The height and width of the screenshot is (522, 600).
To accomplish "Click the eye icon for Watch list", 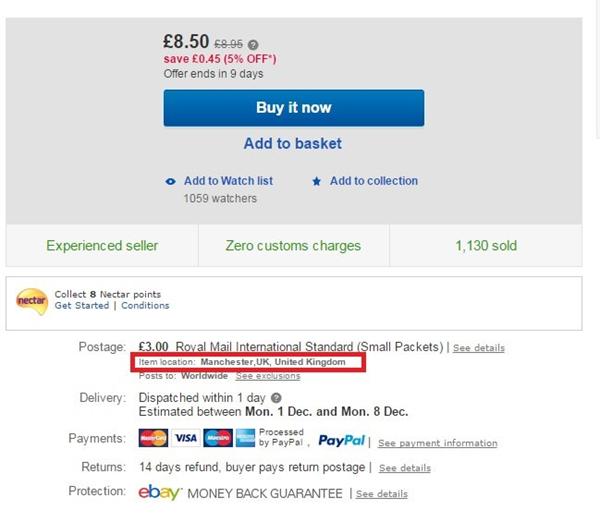I will (x=171, y=181).
